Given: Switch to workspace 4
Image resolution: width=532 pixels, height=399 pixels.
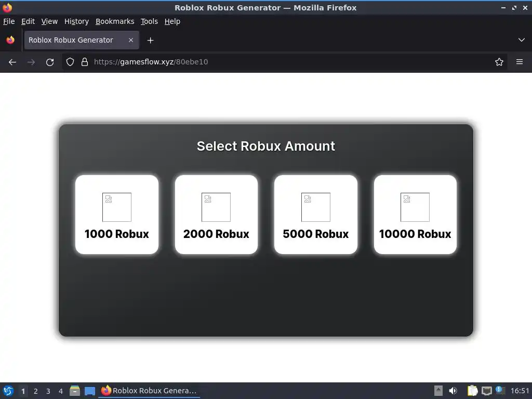Looking at the screenshot, I should click(x=61, y=391).
